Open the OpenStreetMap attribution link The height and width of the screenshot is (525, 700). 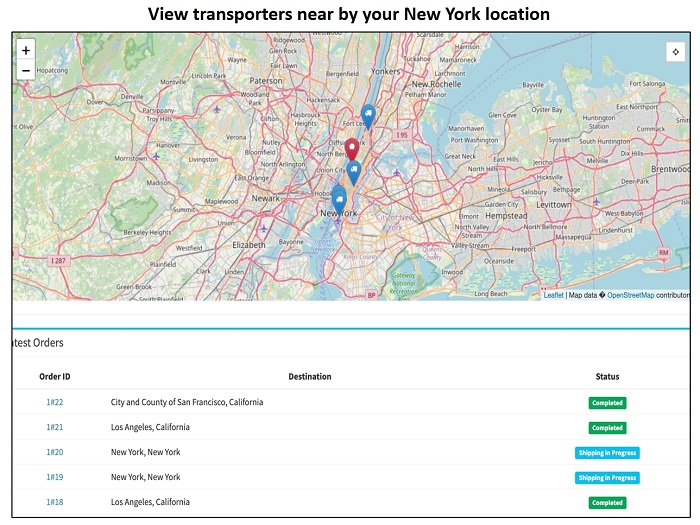(630, 295)
